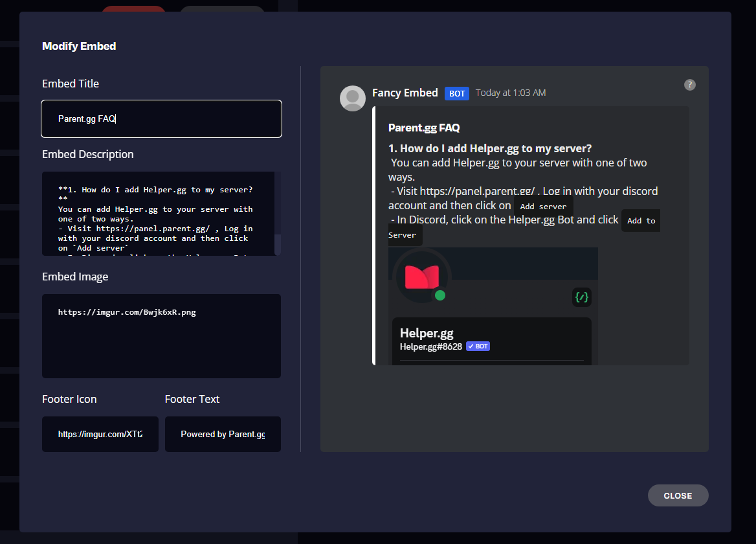Click the 'Today at 1:03 AM' timestamp

click(511, 93)
